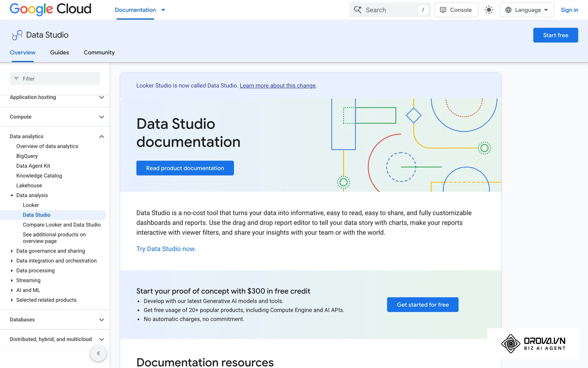Click the Databases section heading
588x368 pixels.
(x=22, y=320)
